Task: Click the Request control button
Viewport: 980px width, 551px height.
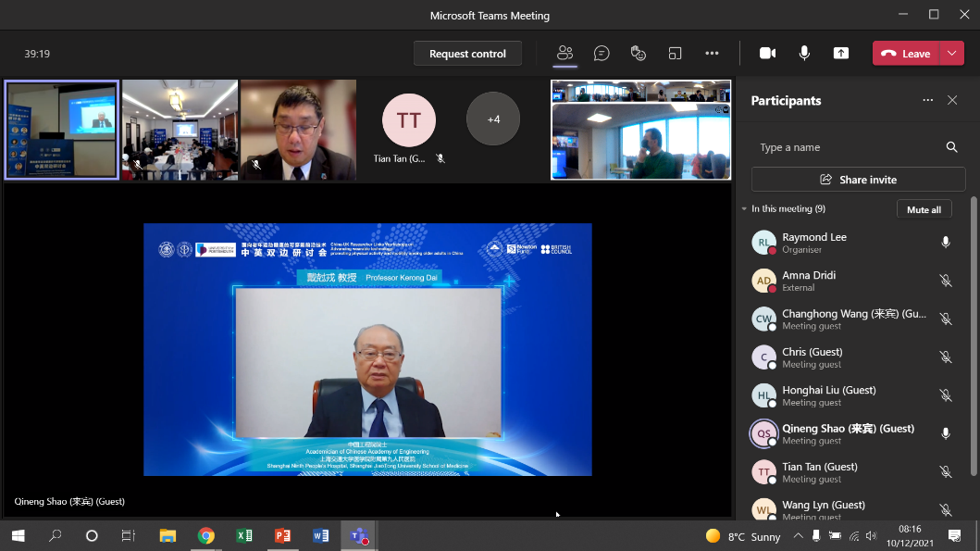Action: [467, 54]
